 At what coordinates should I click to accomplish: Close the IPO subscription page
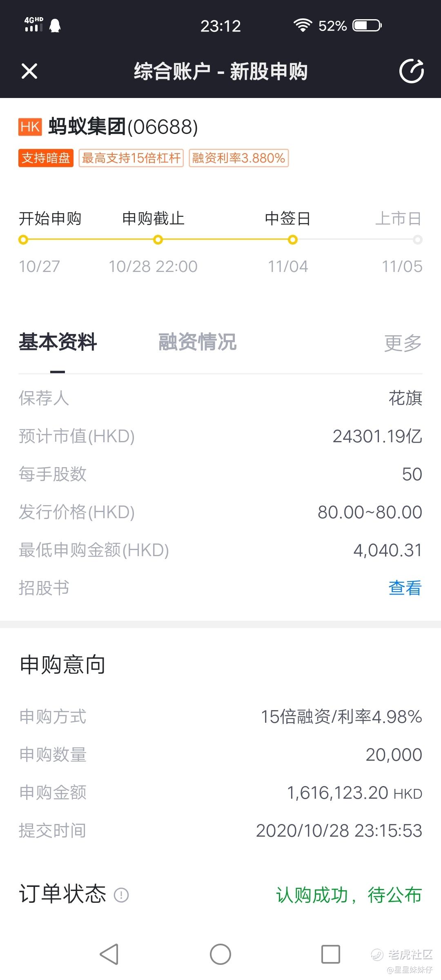click(29, 71)
